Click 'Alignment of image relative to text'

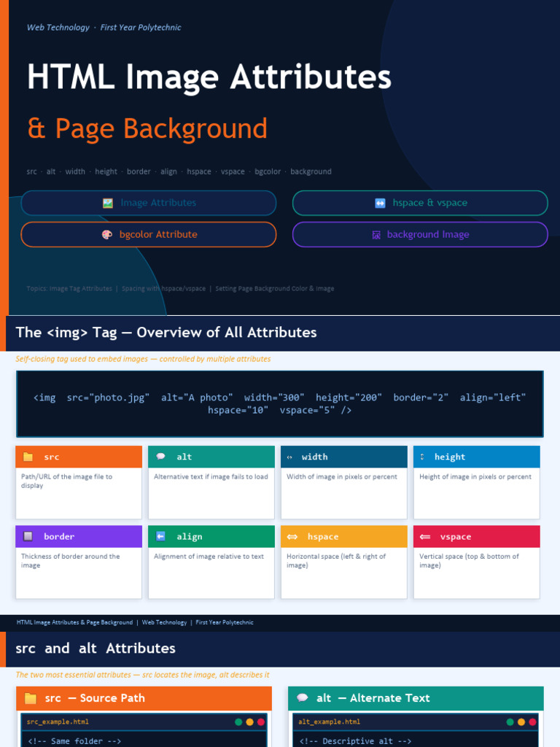(x=209, y=557)
